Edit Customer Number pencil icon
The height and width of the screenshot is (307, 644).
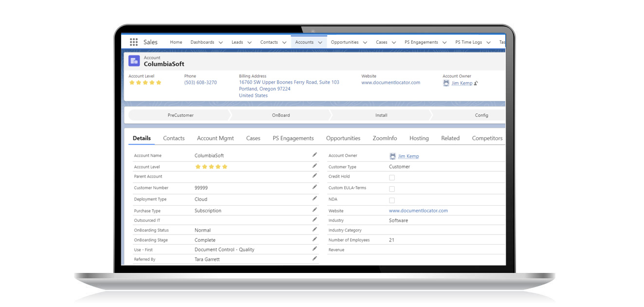pos(314,187)
